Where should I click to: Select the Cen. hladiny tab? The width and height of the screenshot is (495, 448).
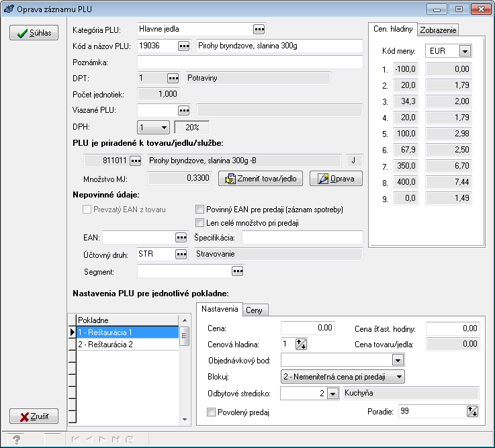click(393, 29)
